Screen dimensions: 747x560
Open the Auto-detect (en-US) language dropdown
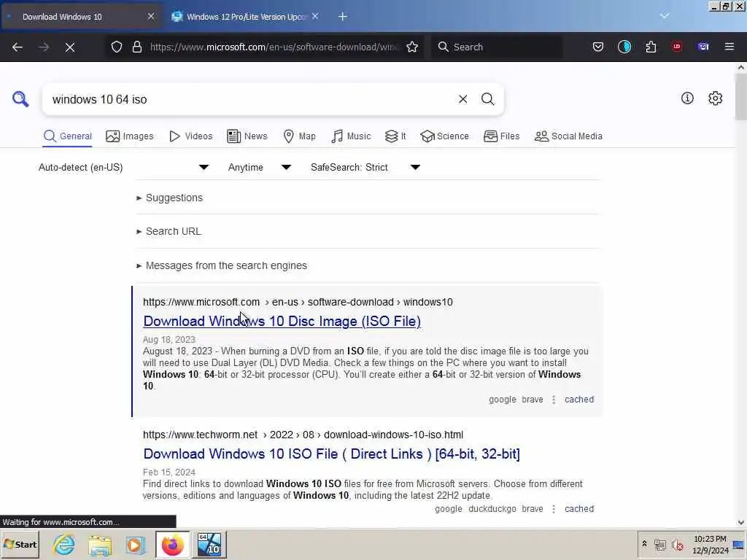[124, 167]
